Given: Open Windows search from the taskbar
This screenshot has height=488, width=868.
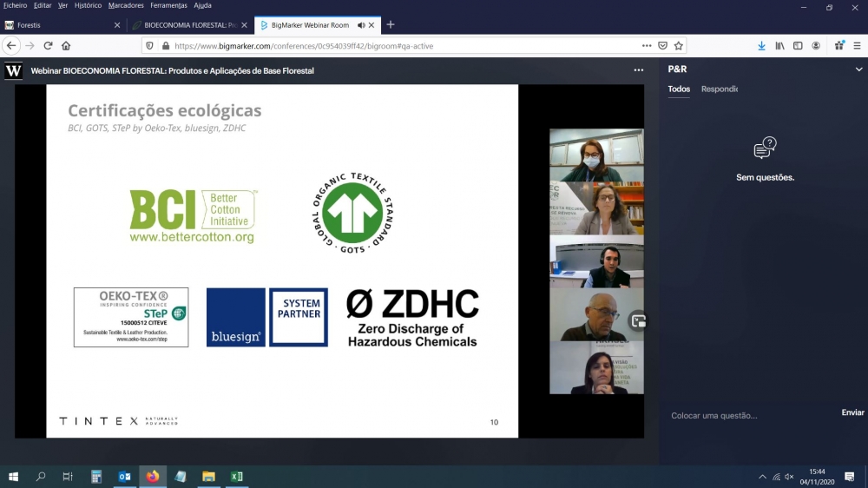Looking at the screenshot, I should pos(41,477).
